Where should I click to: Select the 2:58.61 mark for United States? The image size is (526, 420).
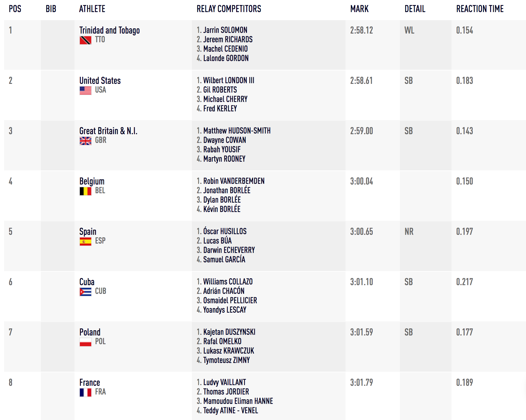click(361, 81)
